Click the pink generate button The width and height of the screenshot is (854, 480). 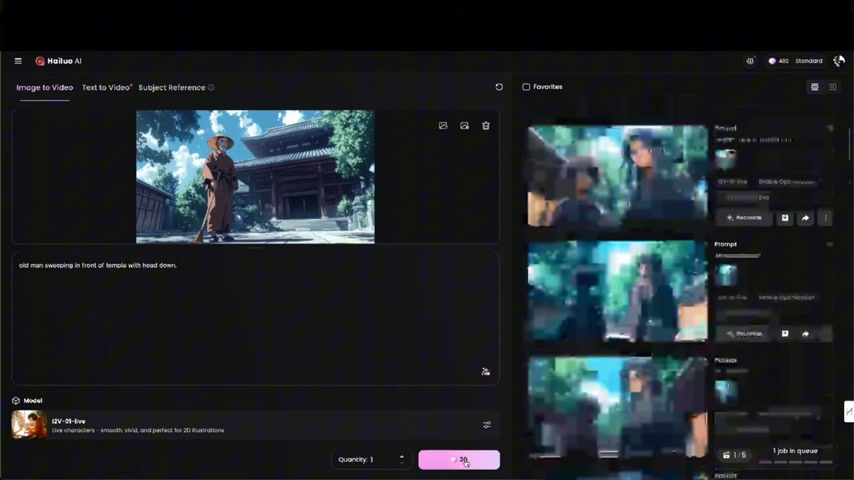[x=459, y=460]
